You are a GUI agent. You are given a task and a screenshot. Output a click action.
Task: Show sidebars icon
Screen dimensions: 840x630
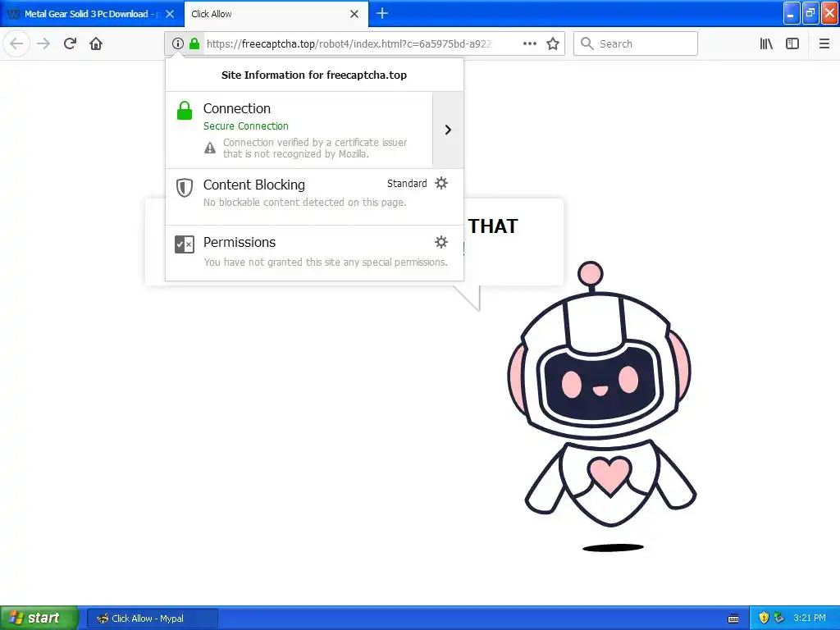point(792,43)
